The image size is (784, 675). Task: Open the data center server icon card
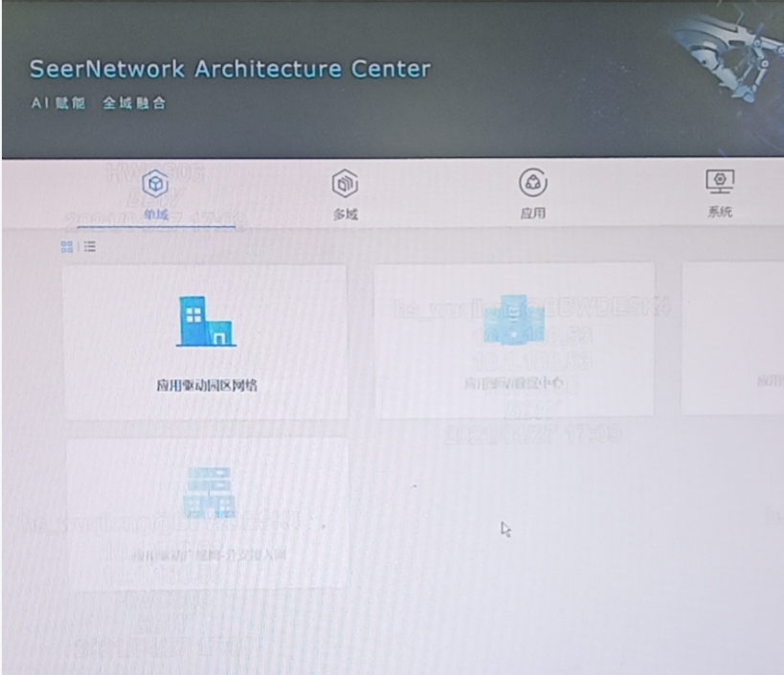pyautogui.click(x=513, y=320)
